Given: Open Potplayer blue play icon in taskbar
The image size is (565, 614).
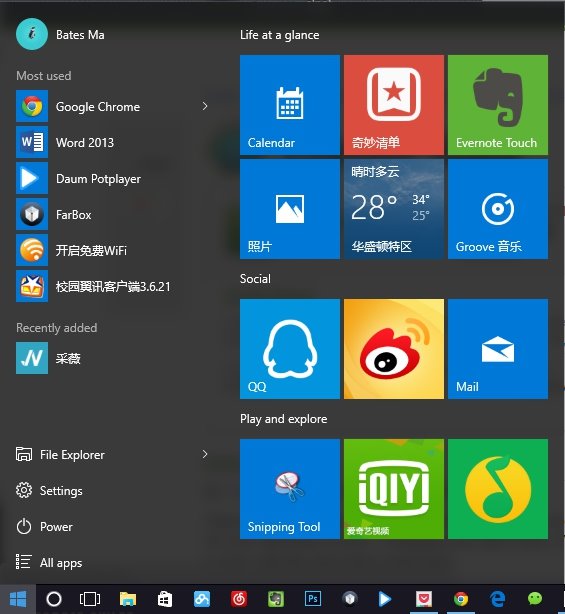Looking at the screenshot, I should click(x=384, y=599).
